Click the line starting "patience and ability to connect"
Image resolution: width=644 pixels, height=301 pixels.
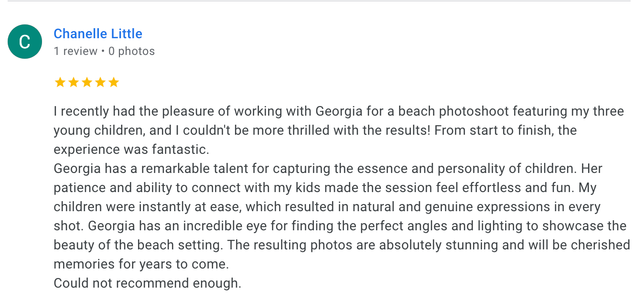click(x=325, y=188)
